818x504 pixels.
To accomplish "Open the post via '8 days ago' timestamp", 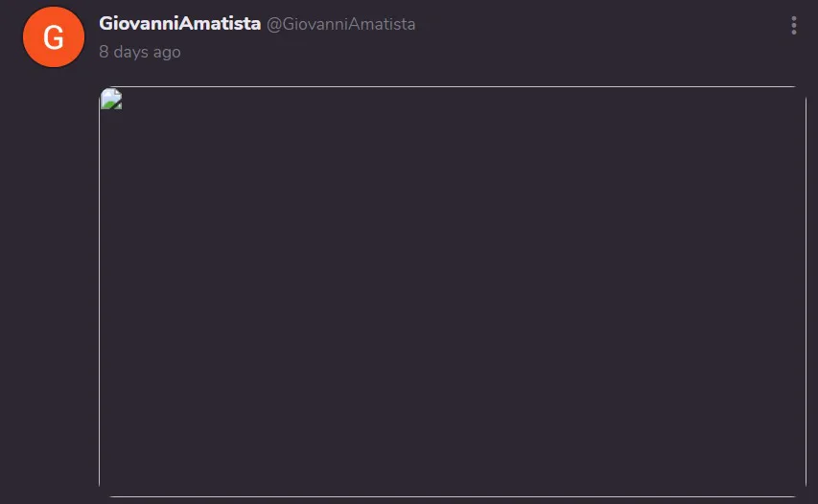I will [x=140, y=52].
